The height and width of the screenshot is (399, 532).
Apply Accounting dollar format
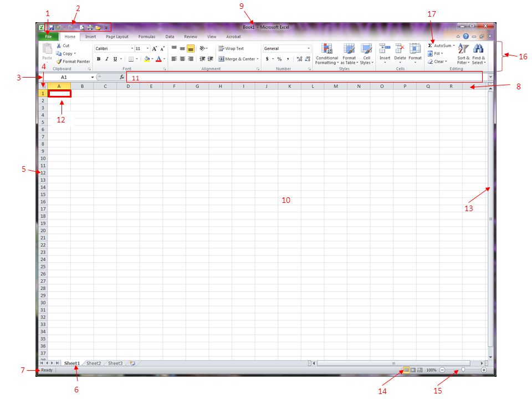267,59
